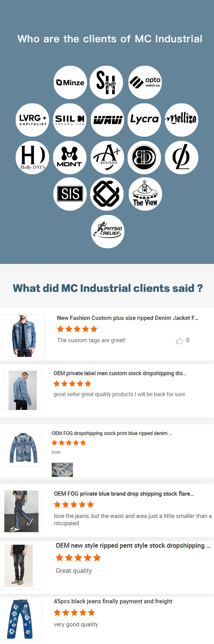Open the ripped Denim Jacket product title

click(x=128, y=318)
